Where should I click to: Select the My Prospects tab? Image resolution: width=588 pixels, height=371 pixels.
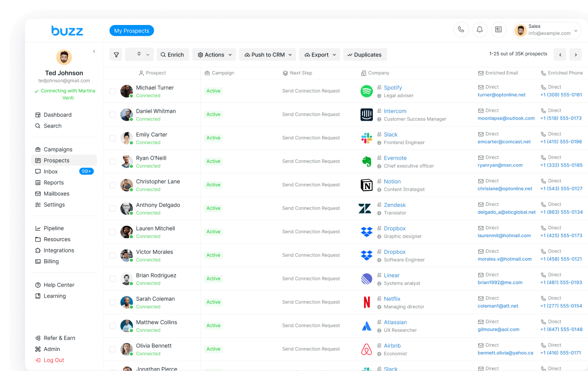[x=131, y=31]
